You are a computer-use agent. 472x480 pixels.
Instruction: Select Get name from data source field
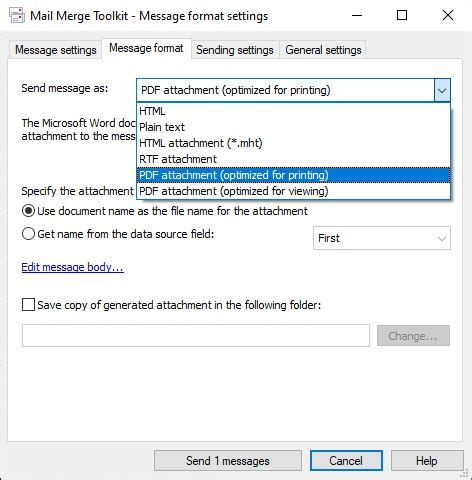click(28, 234)
